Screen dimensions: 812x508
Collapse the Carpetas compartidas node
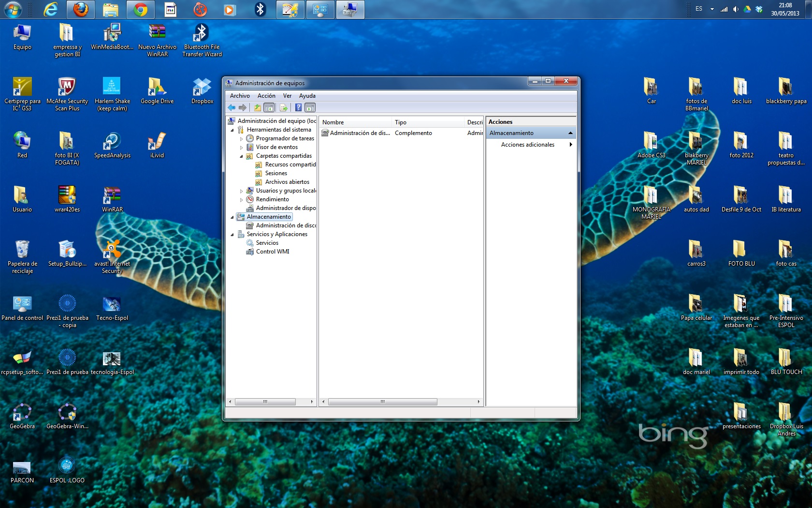click(x=241, y=156)
